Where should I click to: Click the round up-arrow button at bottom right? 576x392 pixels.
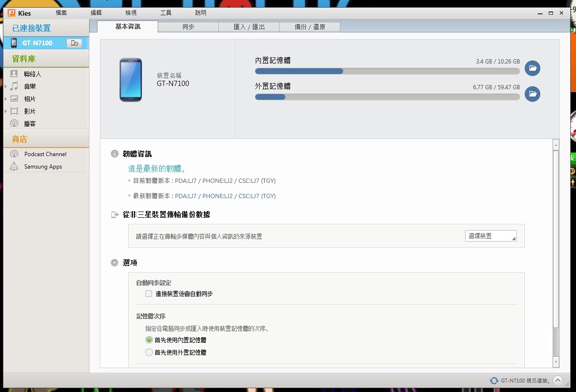click(558, 381)
